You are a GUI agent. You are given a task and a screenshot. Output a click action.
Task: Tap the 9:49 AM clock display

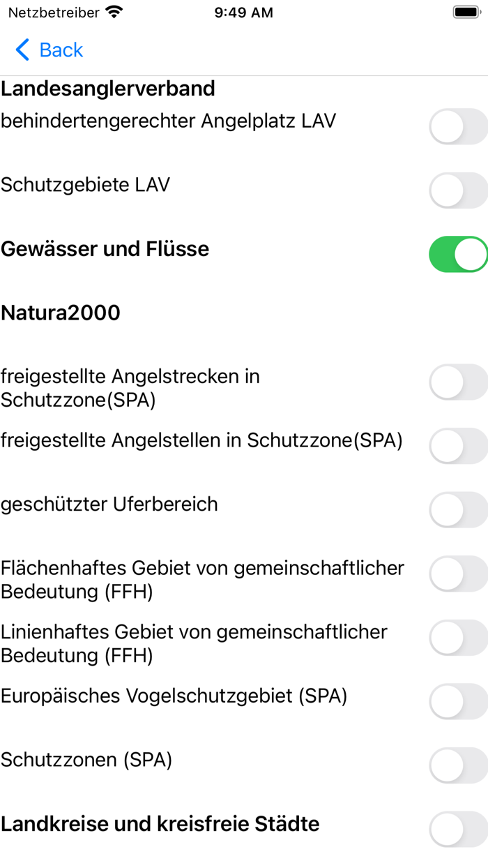point(243,11)
